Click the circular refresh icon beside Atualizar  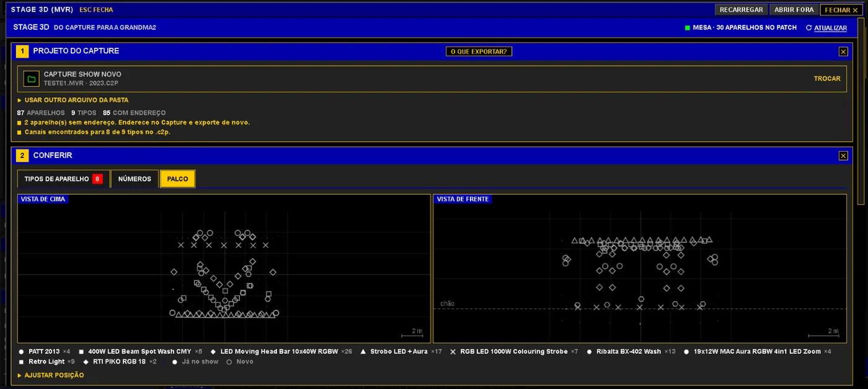808,28
